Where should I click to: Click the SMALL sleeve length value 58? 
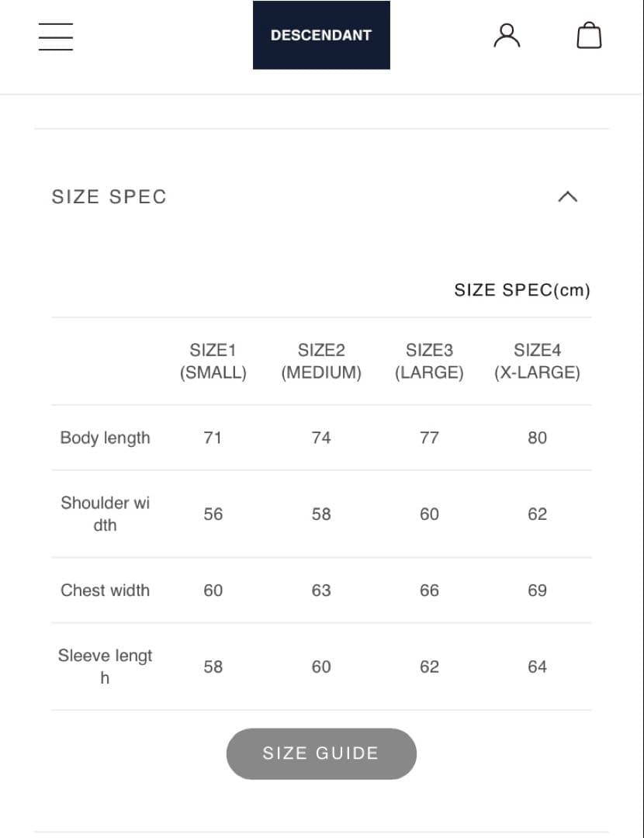(213, 667)
